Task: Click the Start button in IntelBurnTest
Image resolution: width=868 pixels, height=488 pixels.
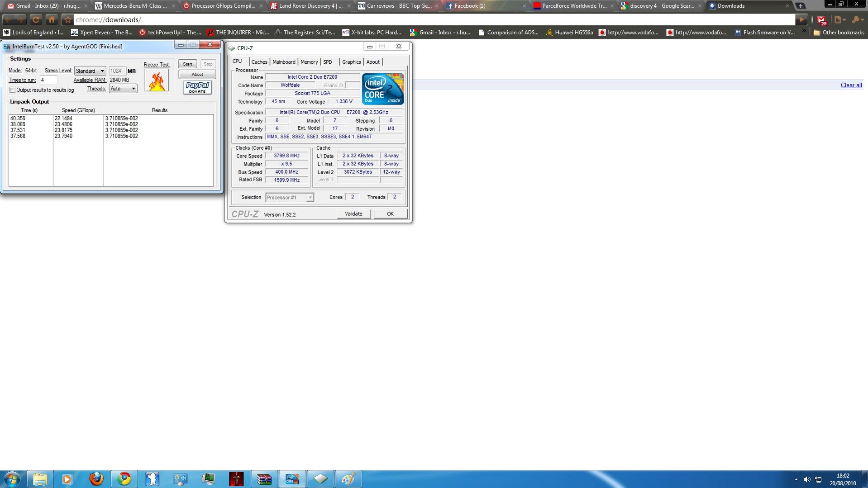Action: 187,64
